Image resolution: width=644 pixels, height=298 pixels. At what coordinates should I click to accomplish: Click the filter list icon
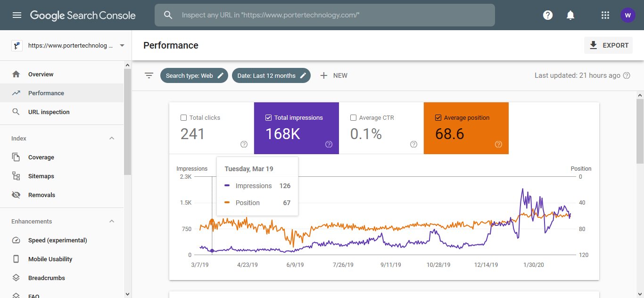(149, 75)
